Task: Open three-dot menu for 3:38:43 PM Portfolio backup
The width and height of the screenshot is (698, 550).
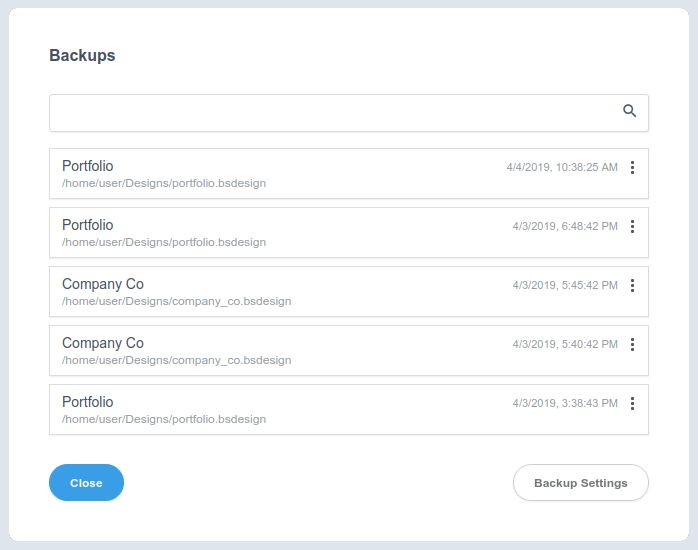Action: coord(632,404)
